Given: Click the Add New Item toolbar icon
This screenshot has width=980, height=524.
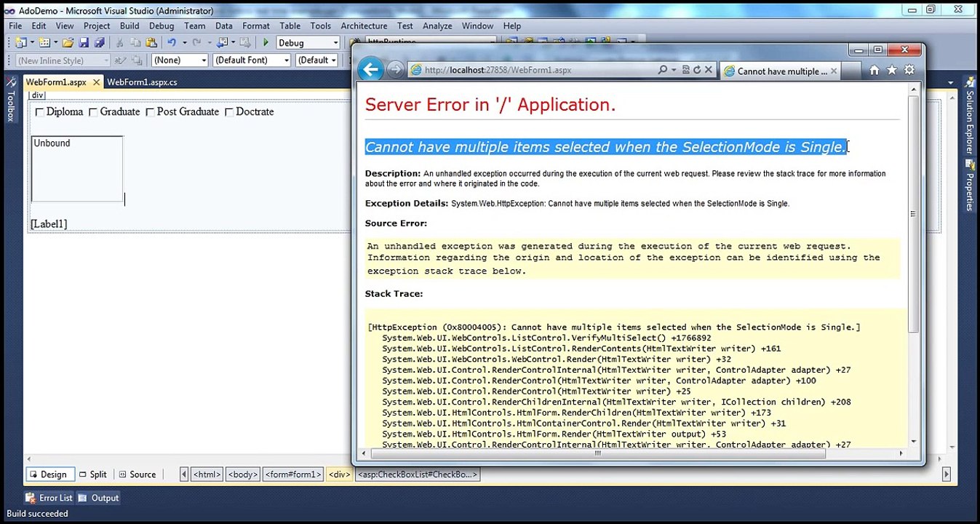Looking at the screenshot, I should point(44,43).
